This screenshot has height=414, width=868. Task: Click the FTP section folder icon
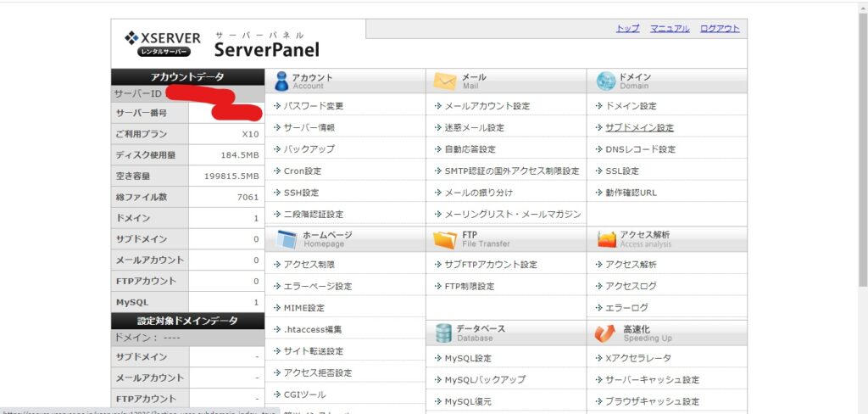(444, 239)
